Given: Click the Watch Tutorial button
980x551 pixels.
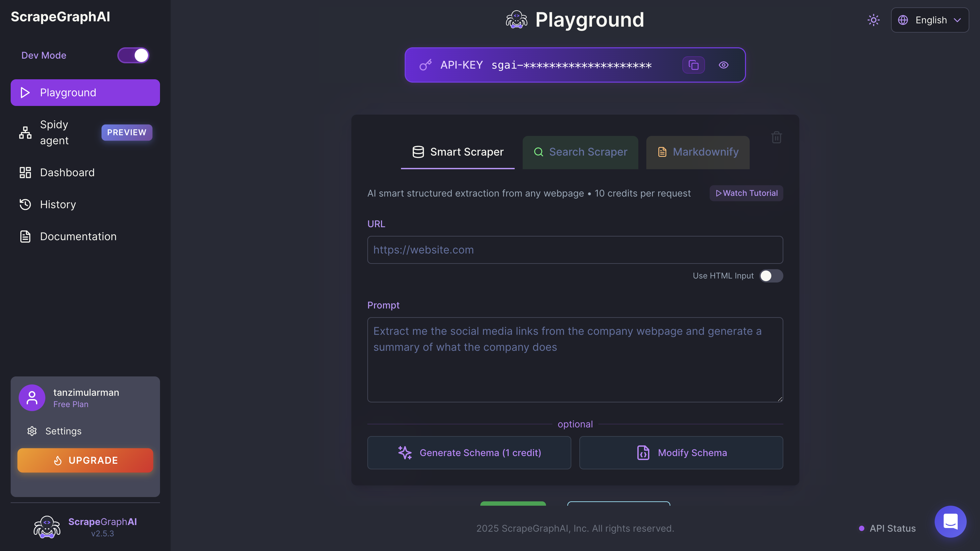Looking at the screenshot, I should pos(746,193).
